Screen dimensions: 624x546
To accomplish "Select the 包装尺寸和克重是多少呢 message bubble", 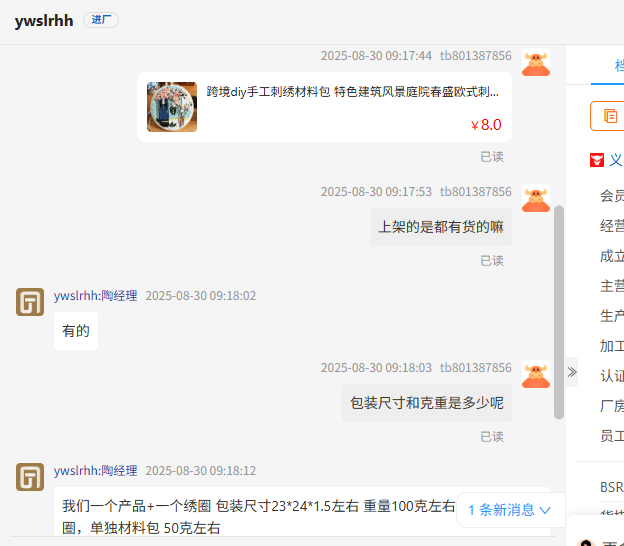I will click(x=427, y=403).
